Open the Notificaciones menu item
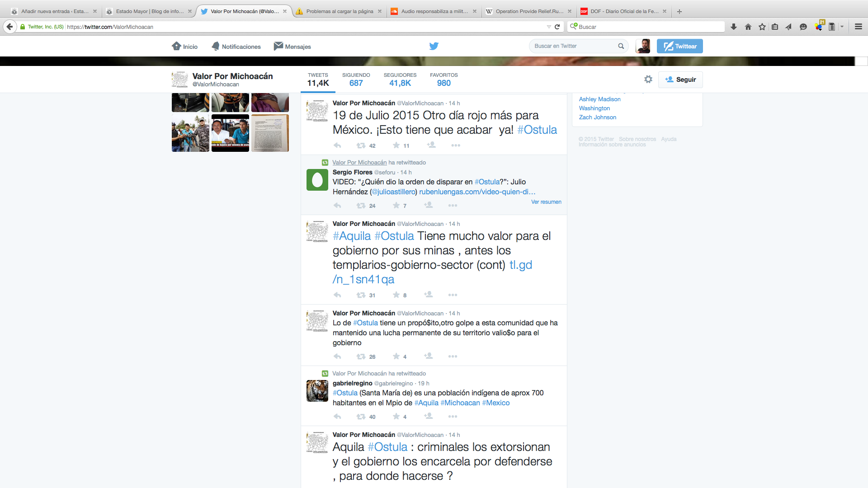This screenshot has height=488, width=868. [236, 47]
